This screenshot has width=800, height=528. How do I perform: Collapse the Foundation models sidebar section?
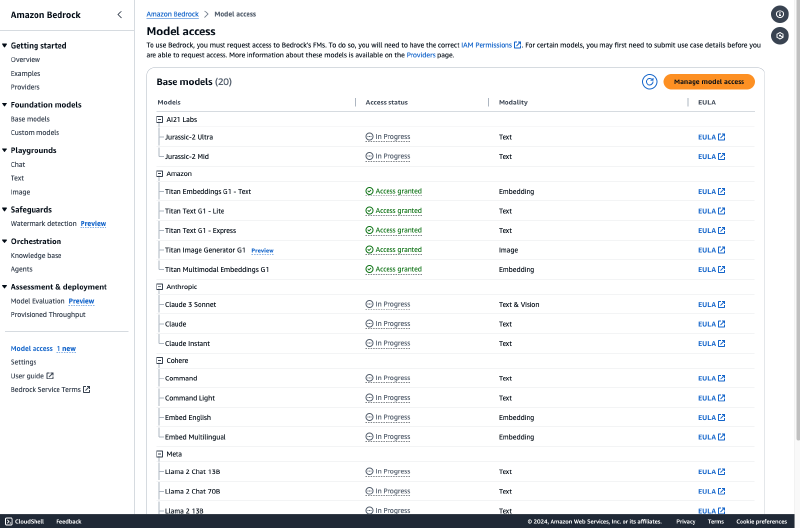[4, 105]
